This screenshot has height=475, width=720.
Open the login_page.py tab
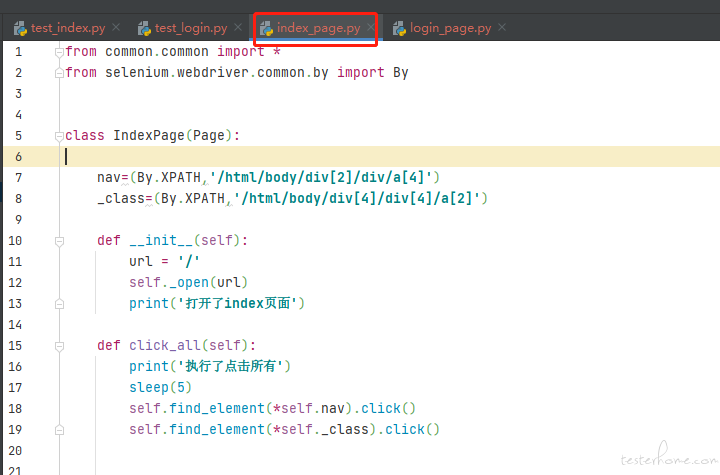click(450, 28)
